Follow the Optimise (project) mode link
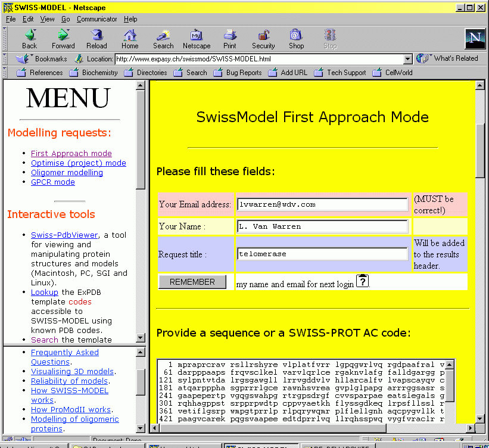Viewport: 489px width, 448px height. click(79, 163)
